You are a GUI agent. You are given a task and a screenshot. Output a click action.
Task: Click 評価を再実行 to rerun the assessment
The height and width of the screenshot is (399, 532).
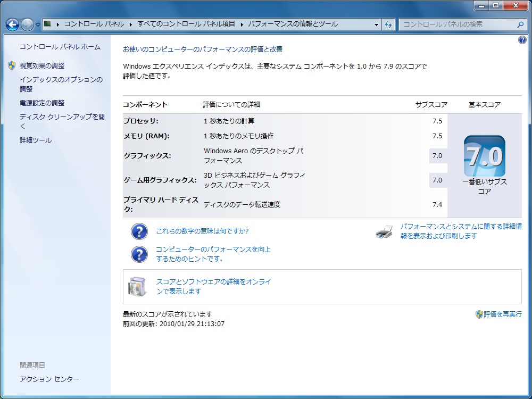pos(503,314)
